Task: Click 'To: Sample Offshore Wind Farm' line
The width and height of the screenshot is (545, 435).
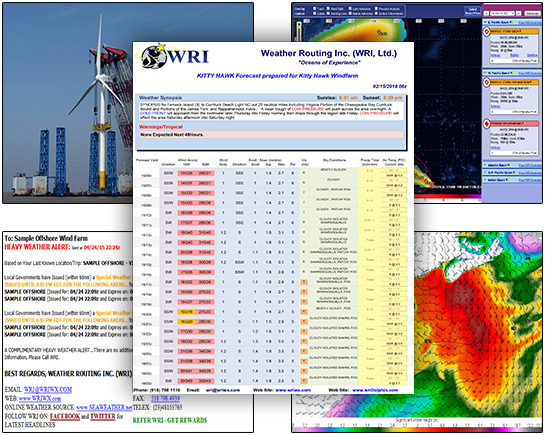Action: [46, 238]
